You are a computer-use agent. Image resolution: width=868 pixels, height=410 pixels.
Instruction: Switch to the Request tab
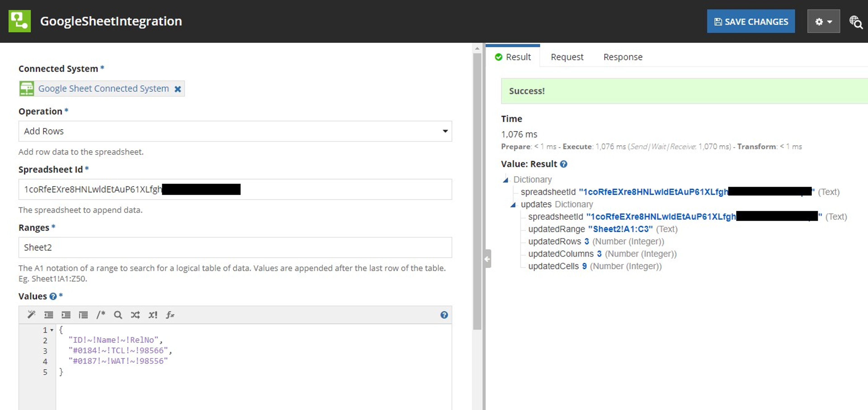[567, 57]
